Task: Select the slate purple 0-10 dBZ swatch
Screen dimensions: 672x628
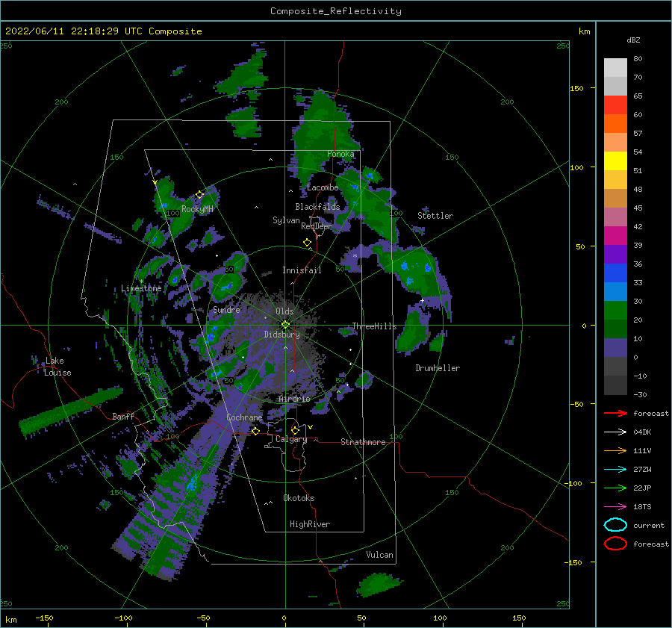Action: coord(615,348)
